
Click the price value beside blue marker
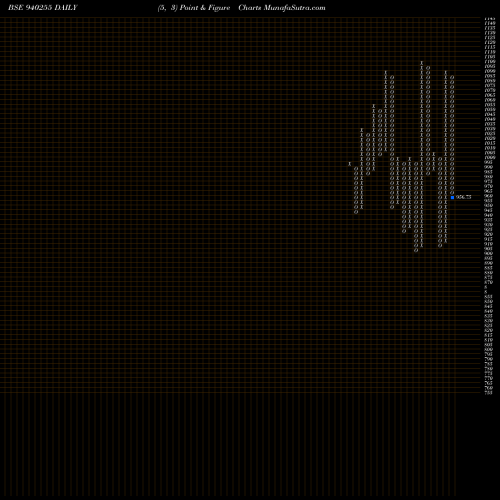463,197
